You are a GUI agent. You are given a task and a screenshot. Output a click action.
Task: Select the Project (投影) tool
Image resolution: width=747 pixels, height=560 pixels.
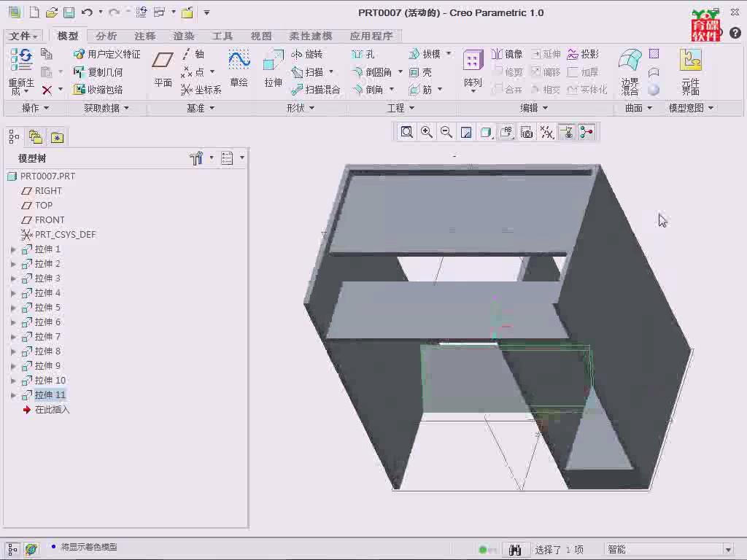[x=583, y=54]
